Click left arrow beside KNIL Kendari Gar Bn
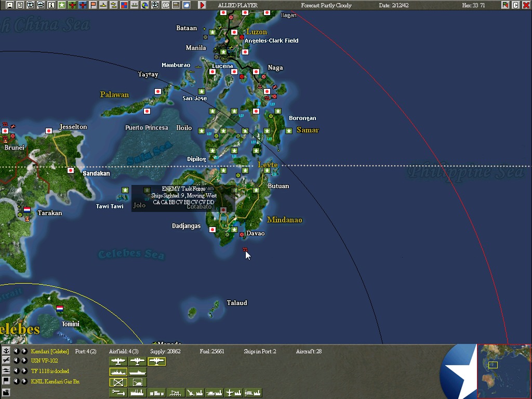Image resolution: width=532 pixels, height=399 pixels. pos(16,381)
